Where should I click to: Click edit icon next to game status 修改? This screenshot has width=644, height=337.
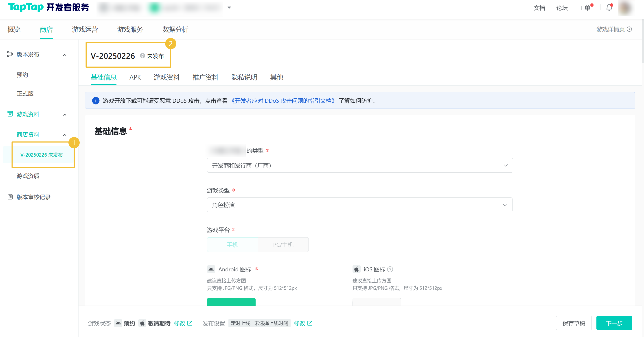(190, 323)
